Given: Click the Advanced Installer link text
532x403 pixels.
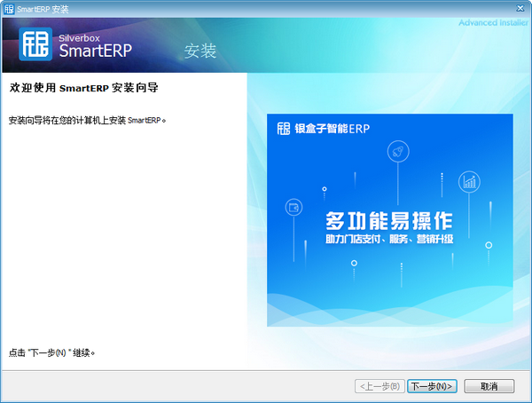Looking at the screenshot, I should 493,22.
